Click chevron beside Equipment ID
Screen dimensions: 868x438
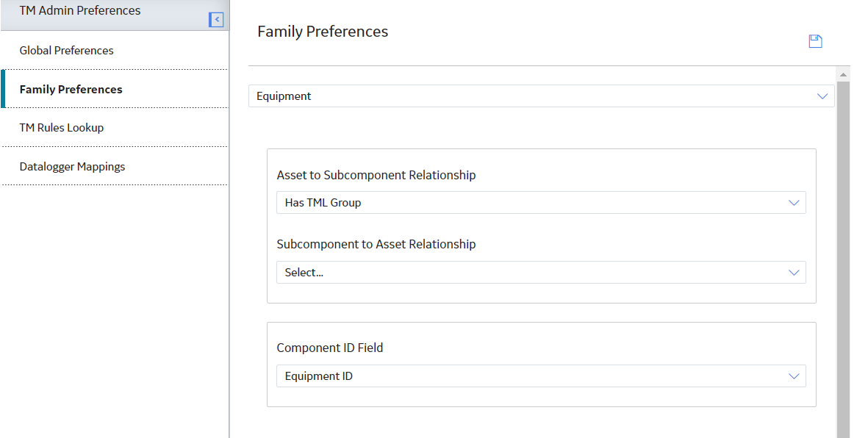pos(794,376)
